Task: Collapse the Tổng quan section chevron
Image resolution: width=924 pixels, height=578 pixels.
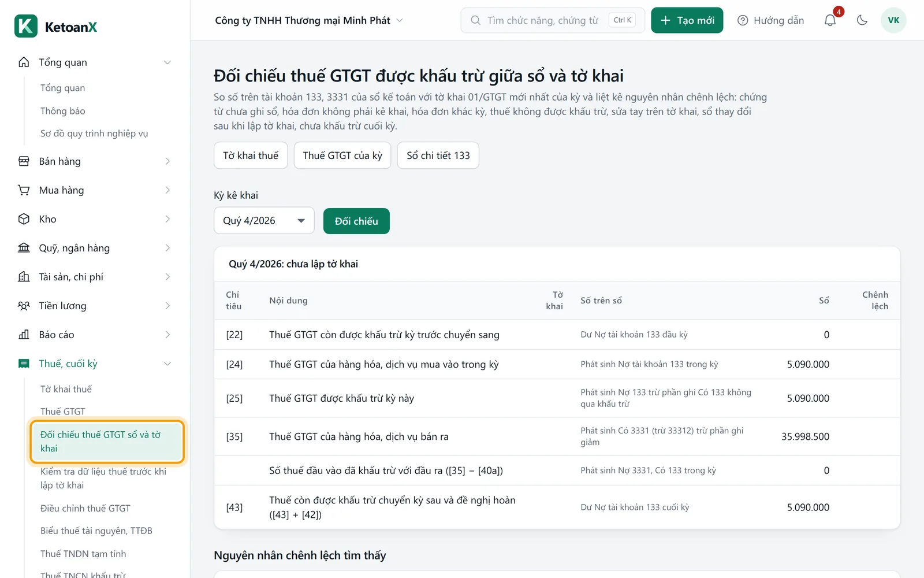Action: pos(167,62)
